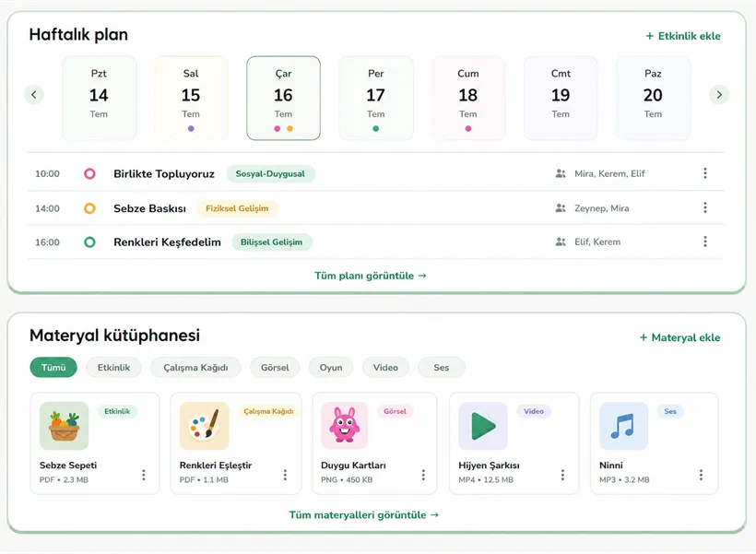The image size is (756, 554).
Task: Select Cmt 19 Tem day card
Action: click(561, 99)
